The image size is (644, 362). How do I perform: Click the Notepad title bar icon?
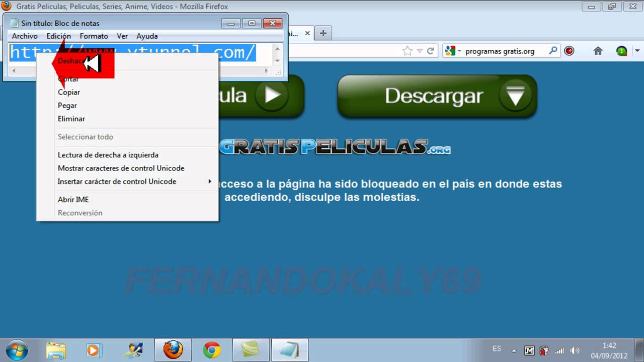click(14, 23)
